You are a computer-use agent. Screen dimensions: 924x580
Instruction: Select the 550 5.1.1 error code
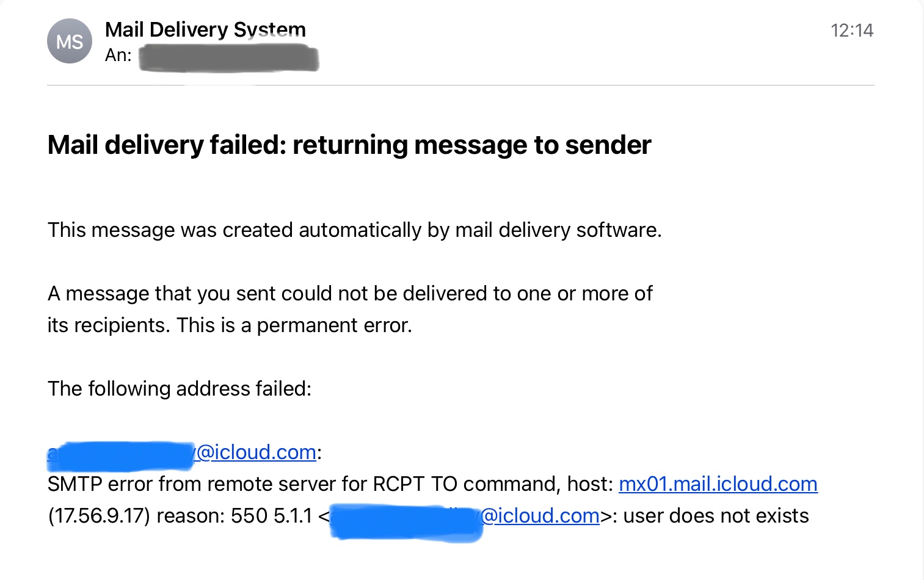click(x=271, y=516)
